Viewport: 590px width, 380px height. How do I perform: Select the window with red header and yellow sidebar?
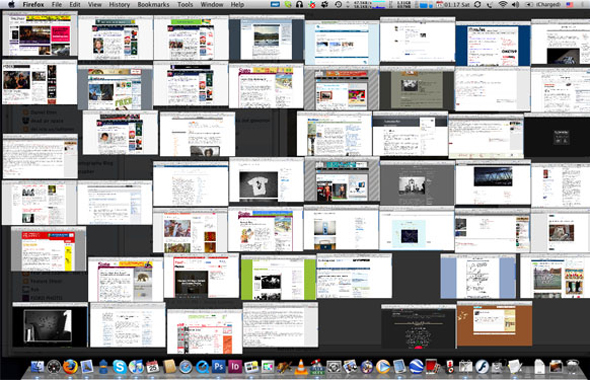[49, 249]
